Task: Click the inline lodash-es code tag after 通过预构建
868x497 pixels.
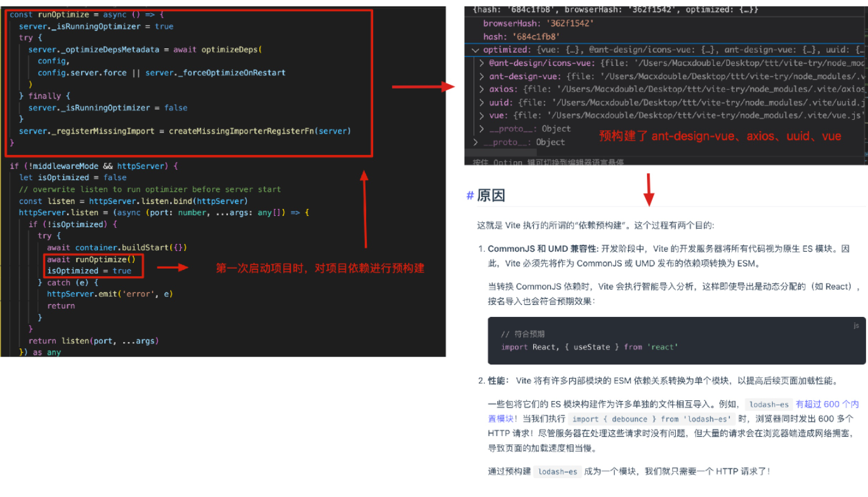Action: [x=558, y=471]
